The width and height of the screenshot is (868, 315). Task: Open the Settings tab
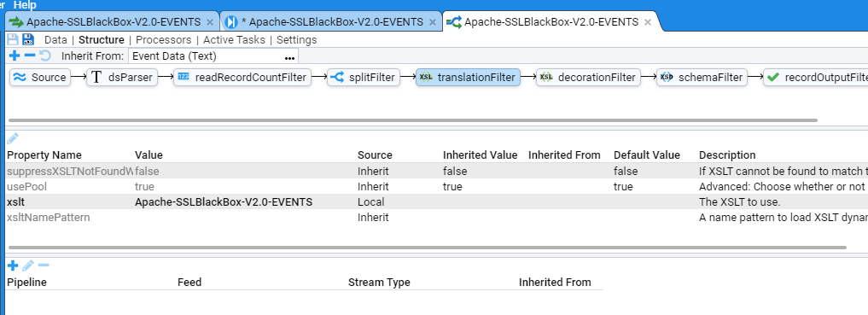click(297, 40)
